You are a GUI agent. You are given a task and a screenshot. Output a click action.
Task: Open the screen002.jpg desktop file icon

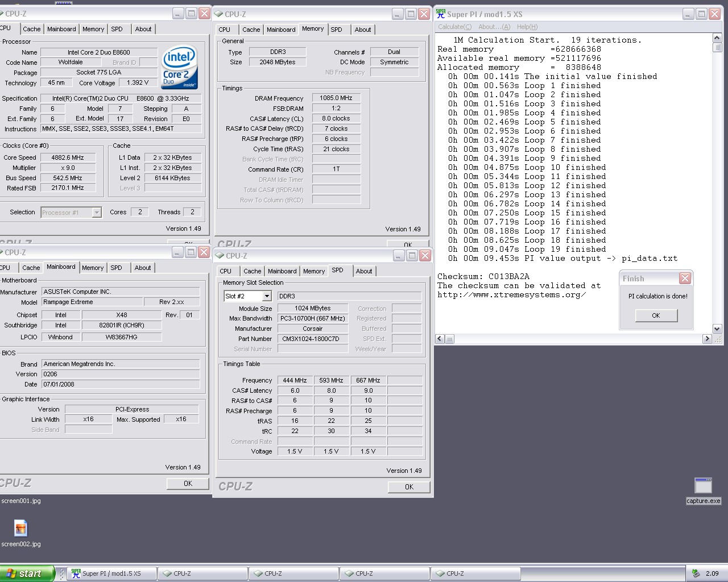pos(20,529)
